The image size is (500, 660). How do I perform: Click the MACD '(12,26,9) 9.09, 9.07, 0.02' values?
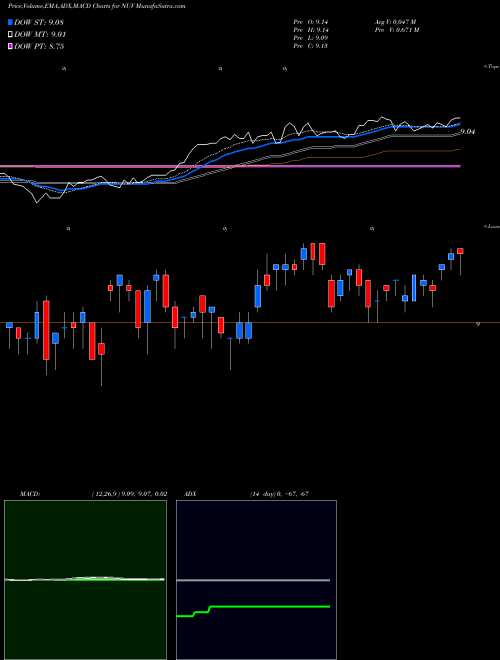point(129,494)
